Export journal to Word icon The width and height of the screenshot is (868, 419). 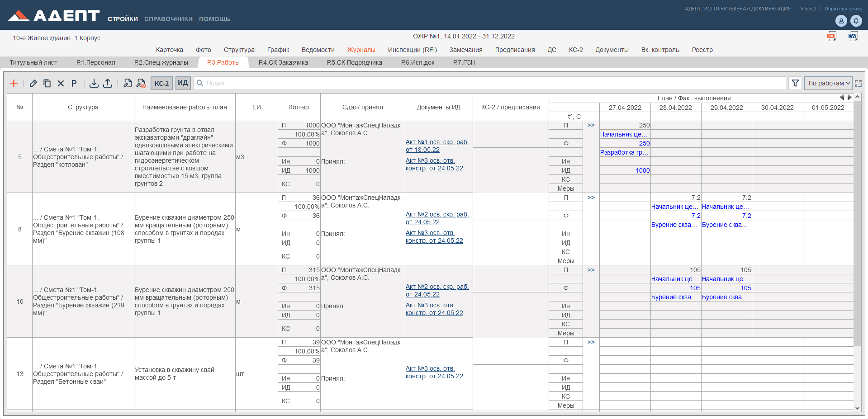pyautogui.click(x=853, y=37)
